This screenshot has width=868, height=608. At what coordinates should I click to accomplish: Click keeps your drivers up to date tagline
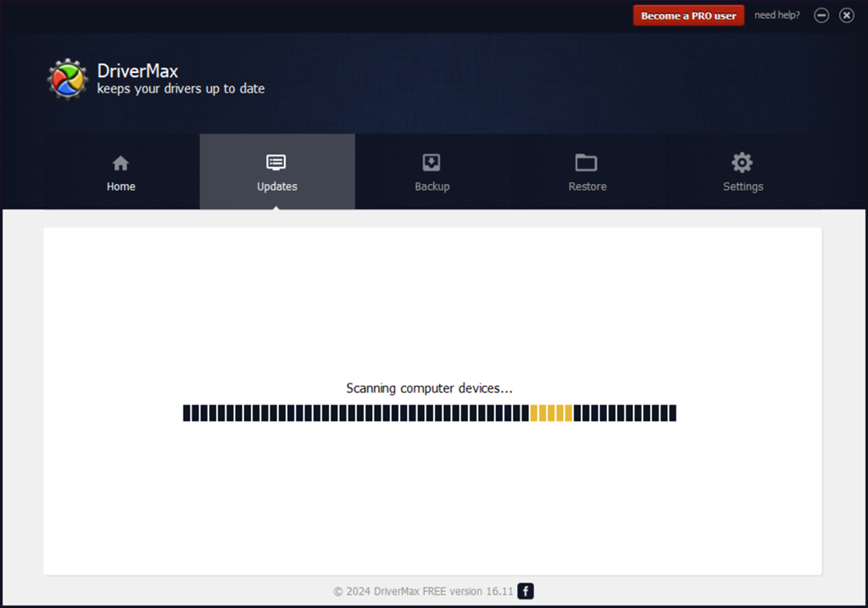181,88
